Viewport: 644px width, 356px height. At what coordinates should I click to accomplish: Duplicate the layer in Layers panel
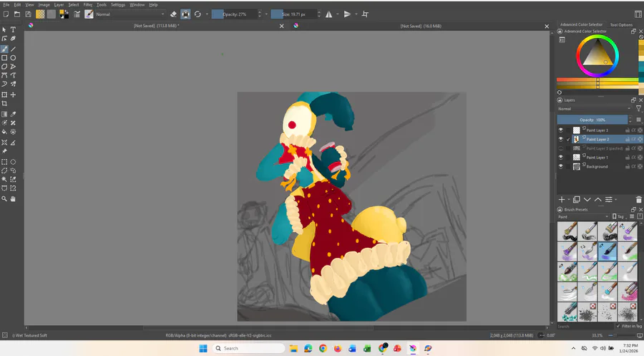click(x=577, y=199)
